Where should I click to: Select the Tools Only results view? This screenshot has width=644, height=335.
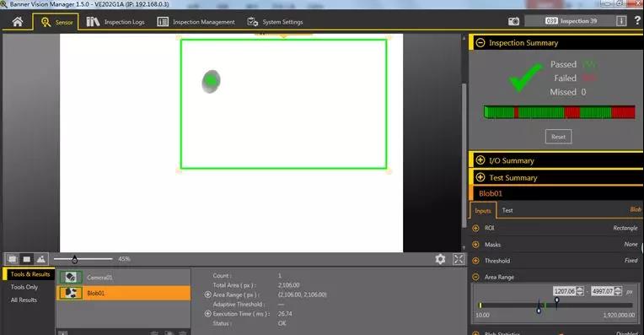click(24, 287)
